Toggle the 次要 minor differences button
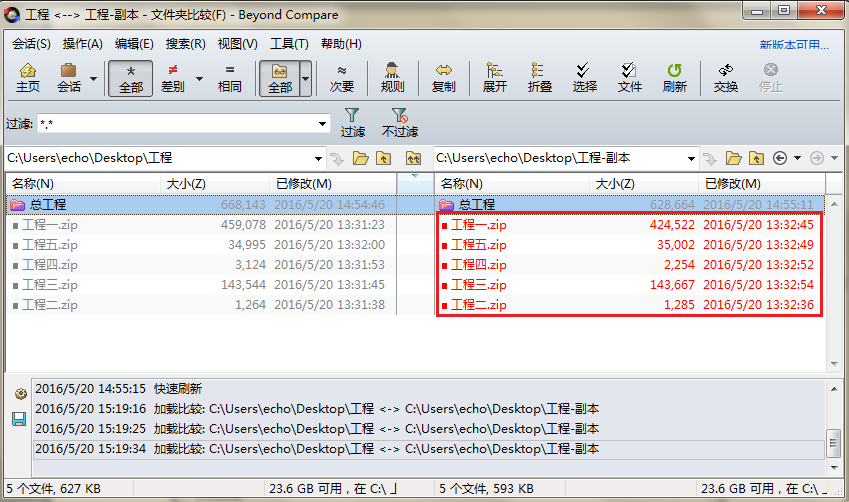 [342, 79]
